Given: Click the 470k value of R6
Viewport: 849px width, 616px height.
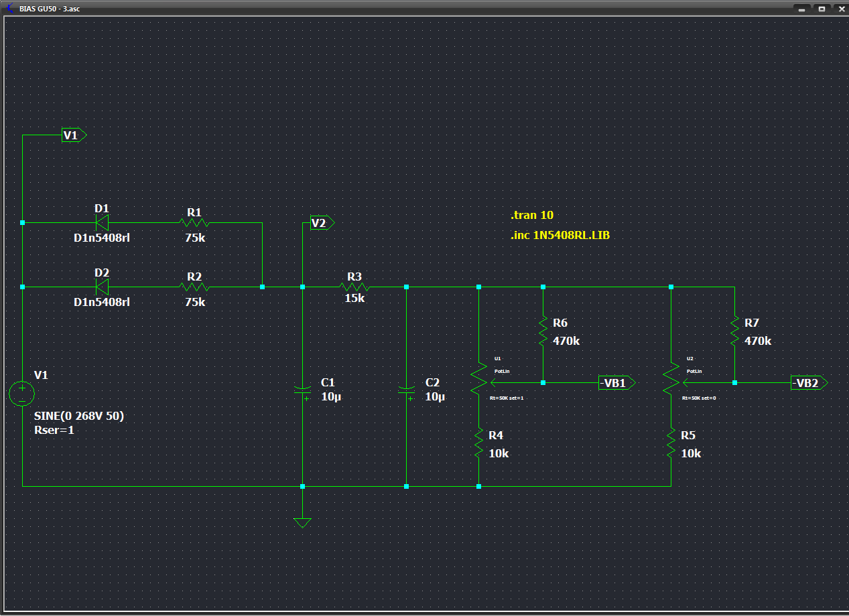Looking at the screenshot, I should [x=566, y=341].
